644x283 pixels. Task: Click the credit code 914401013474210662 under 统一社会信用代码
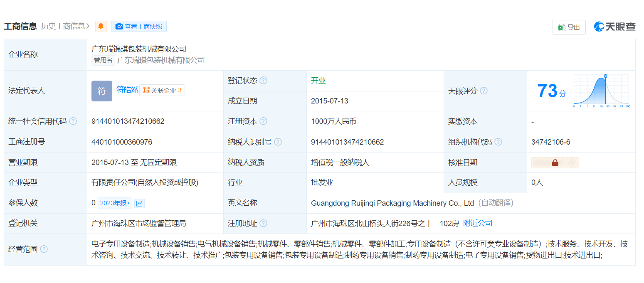point(128,121)
